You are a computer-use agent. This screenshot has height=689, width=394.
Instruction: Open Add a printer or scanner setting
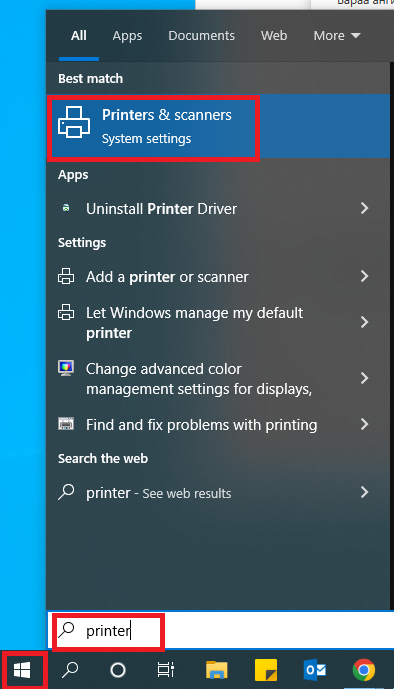coord(218,276)
